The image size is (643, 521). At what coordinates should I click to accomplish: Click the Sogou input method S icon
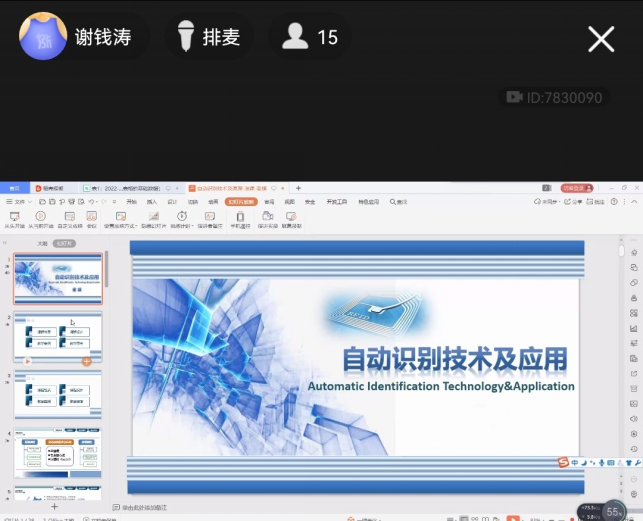pos(562,461)
